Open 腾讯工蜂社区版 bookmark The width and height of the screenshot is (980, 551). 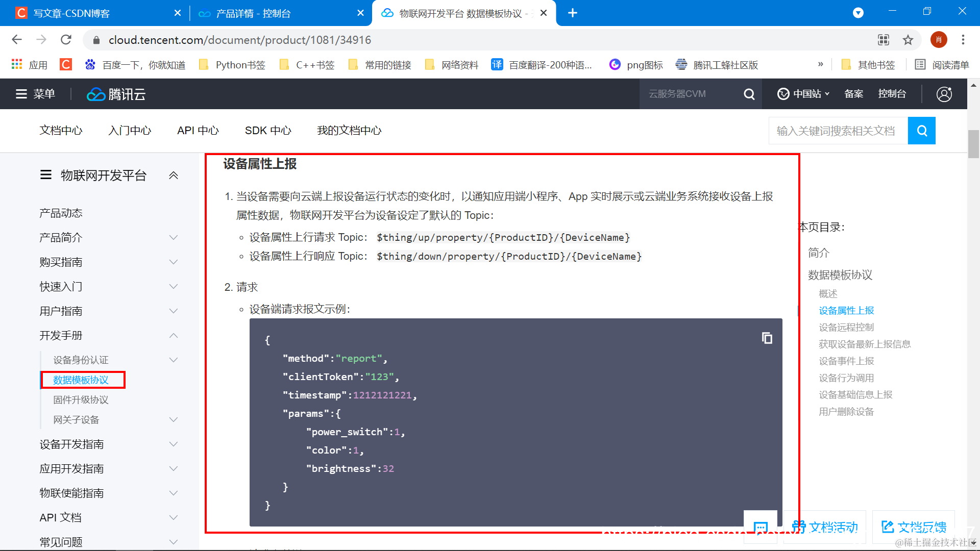click(x=717, y=65)
